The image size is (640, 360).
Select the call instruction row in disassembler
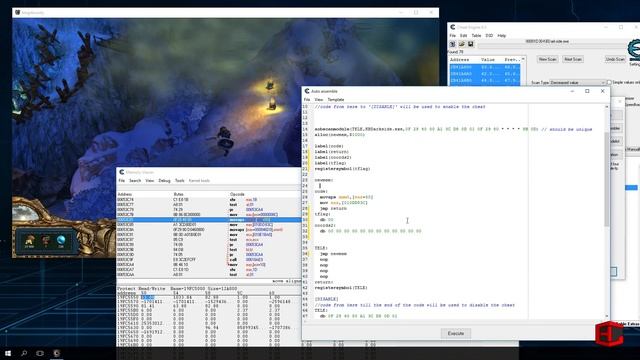click(x=209, y=260)
